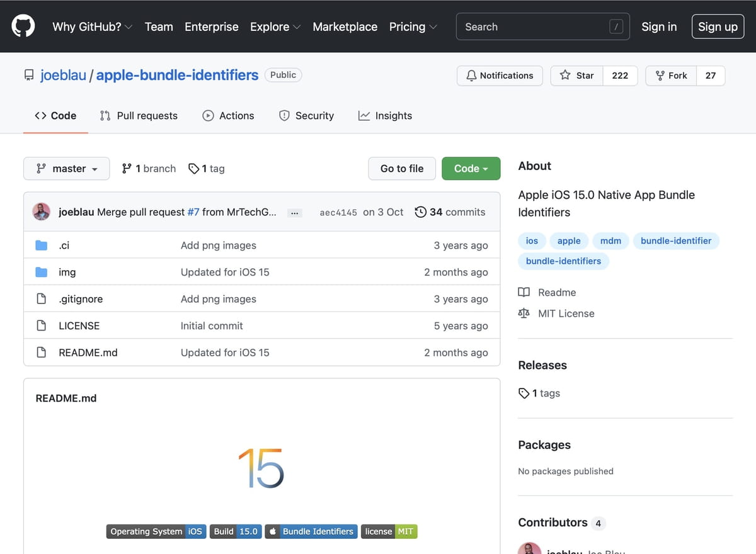This screenshot has height=554, width=756.
Task: Open the 'Initial commit' message for LICENSE
Action: tap(212, 325)
